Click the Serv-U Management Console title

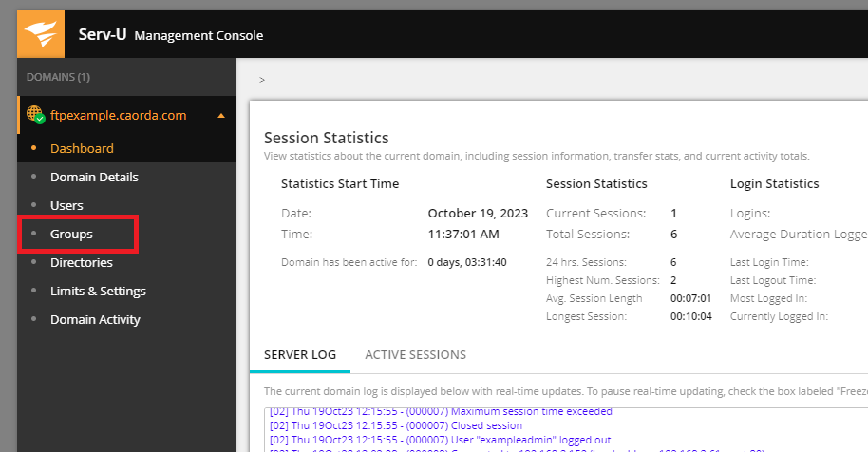pos(171,35)
